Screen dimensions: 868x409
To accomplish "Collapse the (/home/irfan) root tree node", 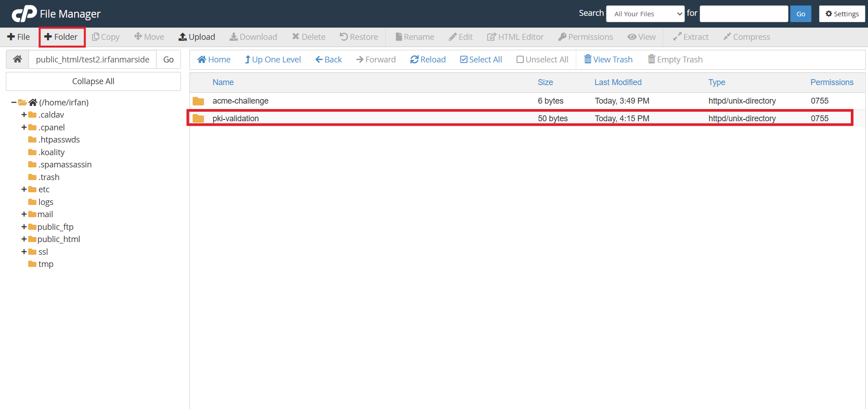I will coord(14,103).
